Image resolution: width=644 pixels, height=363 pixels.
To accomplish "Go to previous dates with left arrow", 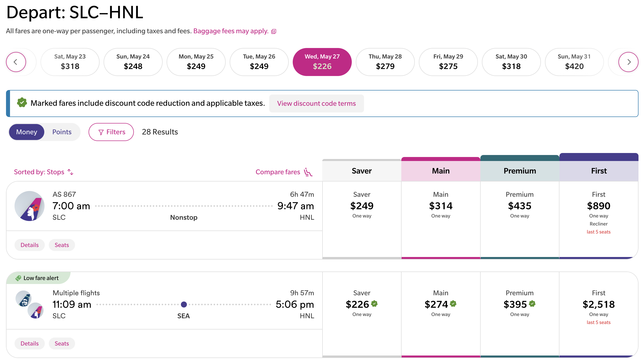I will (x=16, y=62).
